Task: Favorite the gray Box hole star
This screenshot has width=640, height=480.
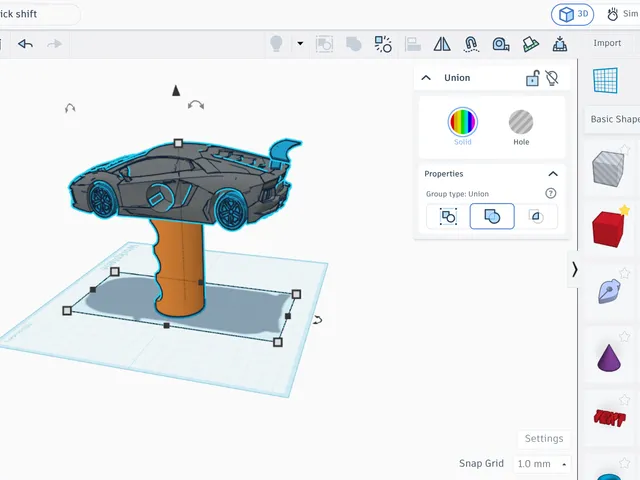Action: (625, 149)
